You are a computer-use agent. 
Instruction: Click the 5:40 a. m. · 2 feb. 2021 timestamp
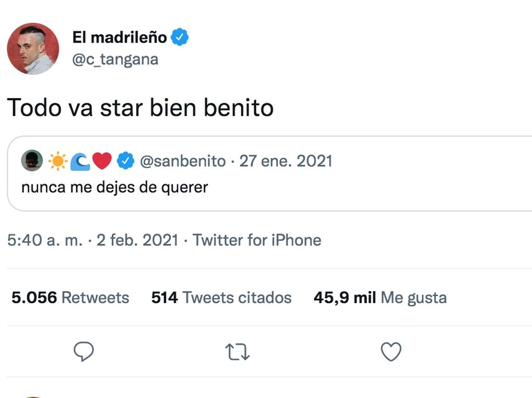pyautogui.click(x=92, y=240)
